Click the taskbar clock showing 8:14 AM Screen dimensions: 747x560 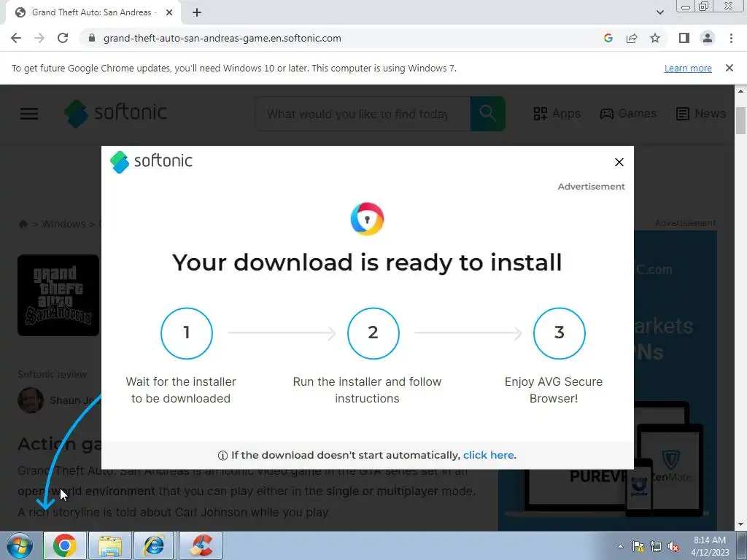[710, 546]
